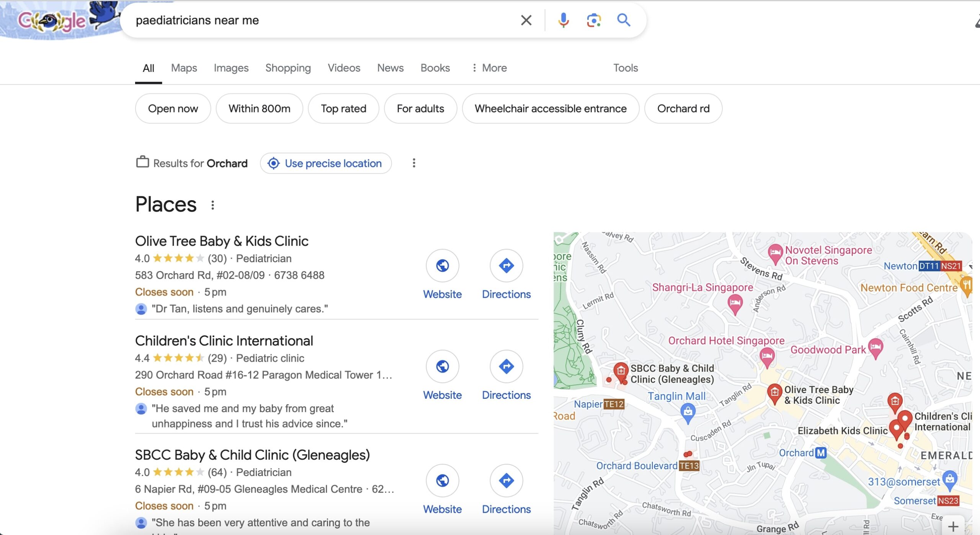Expand the More search categories menu
This screenshot has height=535, width=980.
489,68
